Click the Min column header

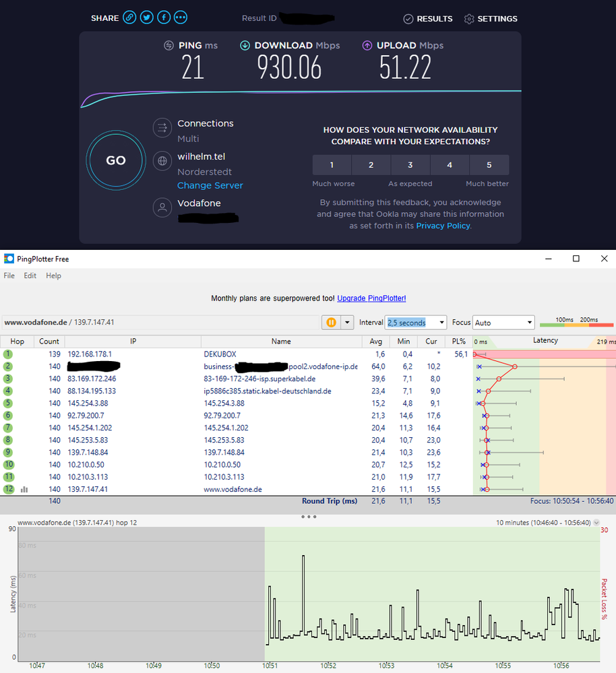404,342
